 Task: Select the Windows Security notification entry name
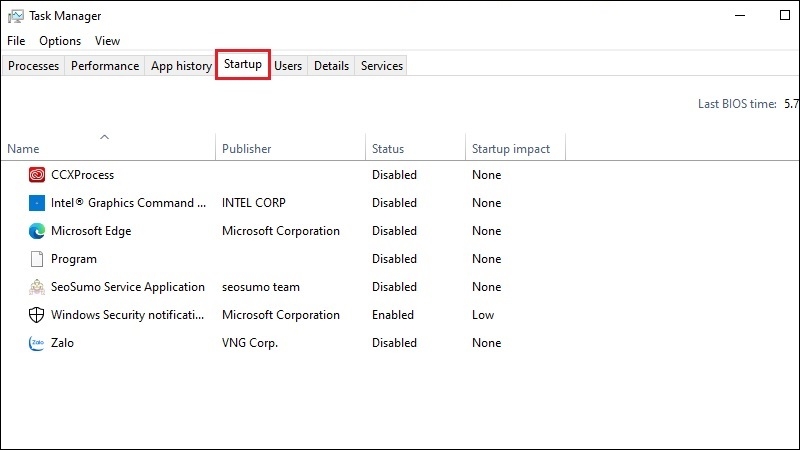click(128, 315)
